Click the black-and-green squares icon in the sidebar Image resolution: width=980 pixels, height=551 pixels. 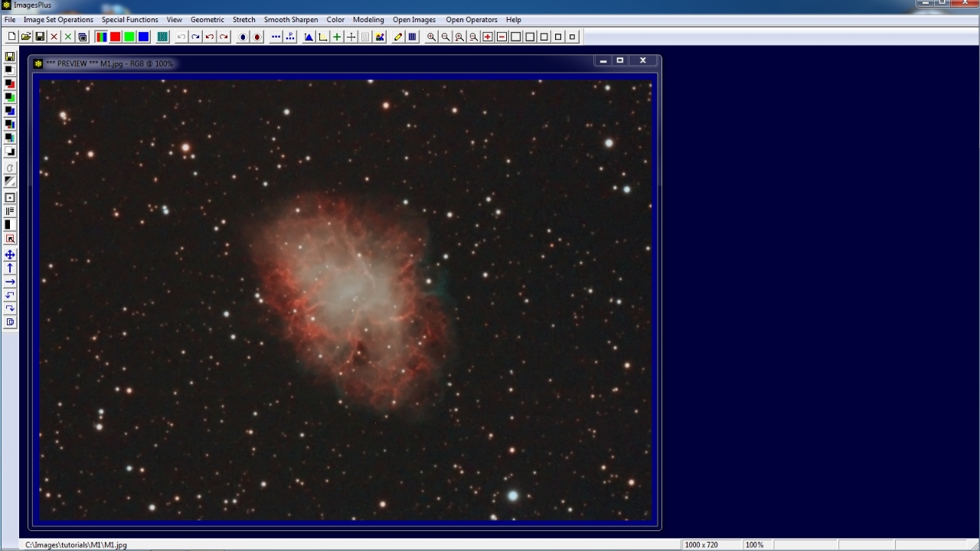[x=10, y=97]
